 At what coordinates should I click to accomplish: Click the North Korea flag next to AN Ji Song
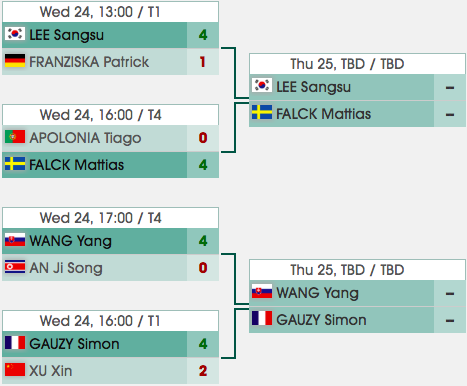[x=15, y=267]
